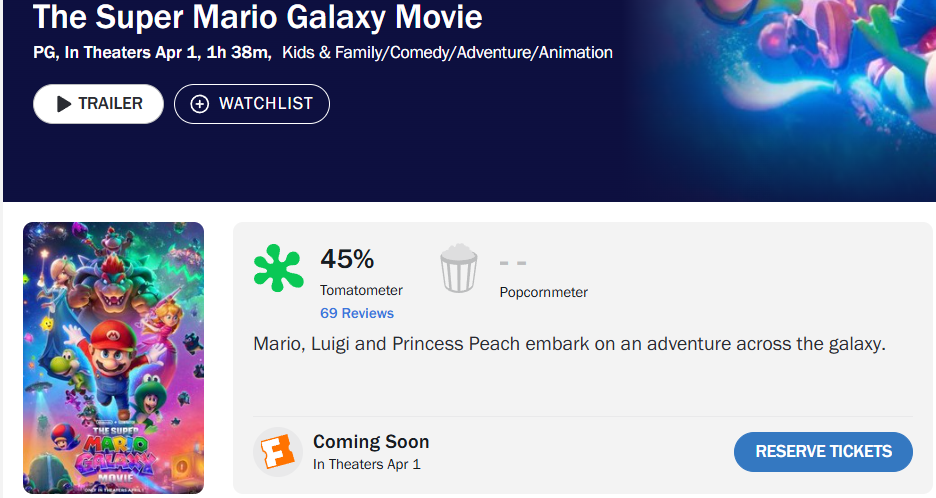Click the play icon on the Trailer button
Viewport: 936px width, 498px height.
click(x=64, y=104)
